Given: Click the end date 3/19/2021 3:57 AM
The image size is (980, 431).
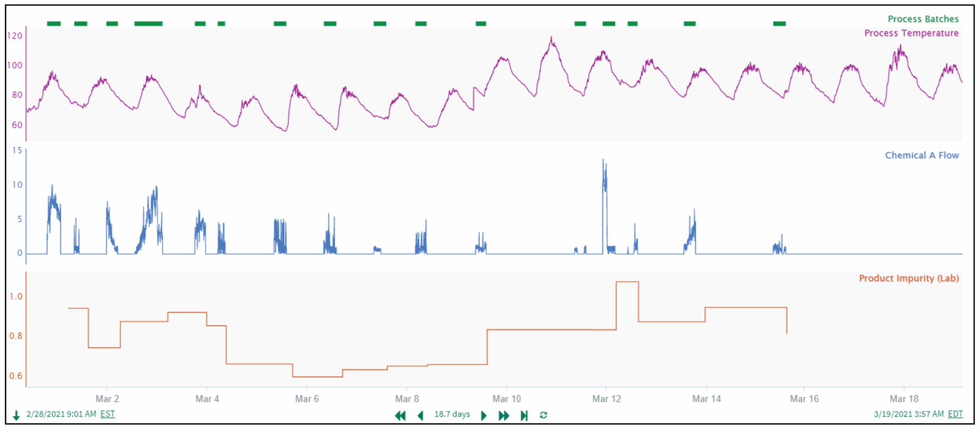Looking at the screenshot, I should 909,414.
